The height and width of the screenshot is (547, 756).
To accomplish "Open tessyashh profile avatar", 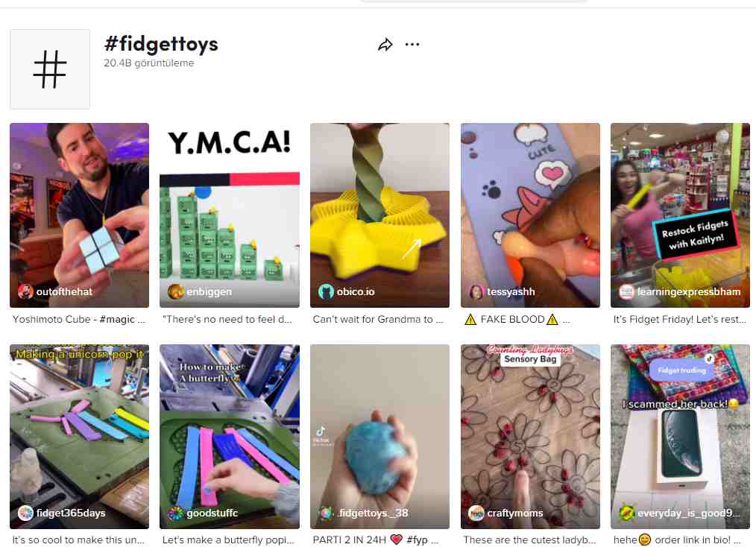I will tap(476, 291).
